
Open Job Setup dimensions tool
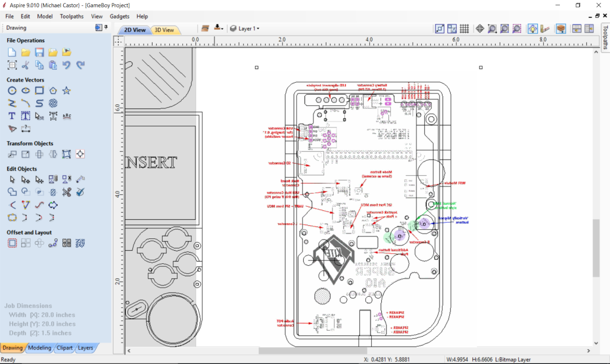point(12,65)
